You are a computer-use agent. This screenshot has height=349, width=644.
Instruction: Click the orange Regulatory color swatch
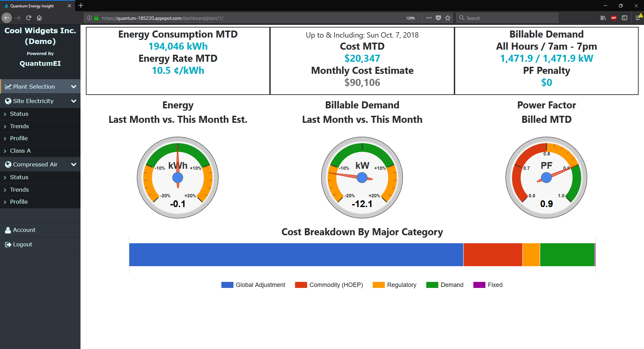click(378, 285)
